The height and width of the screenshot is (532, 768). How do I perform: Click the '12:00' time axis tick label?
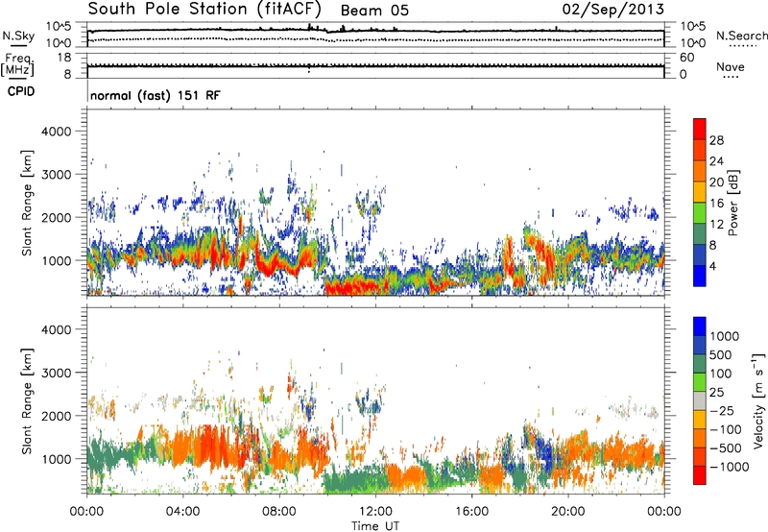[375, 512]
